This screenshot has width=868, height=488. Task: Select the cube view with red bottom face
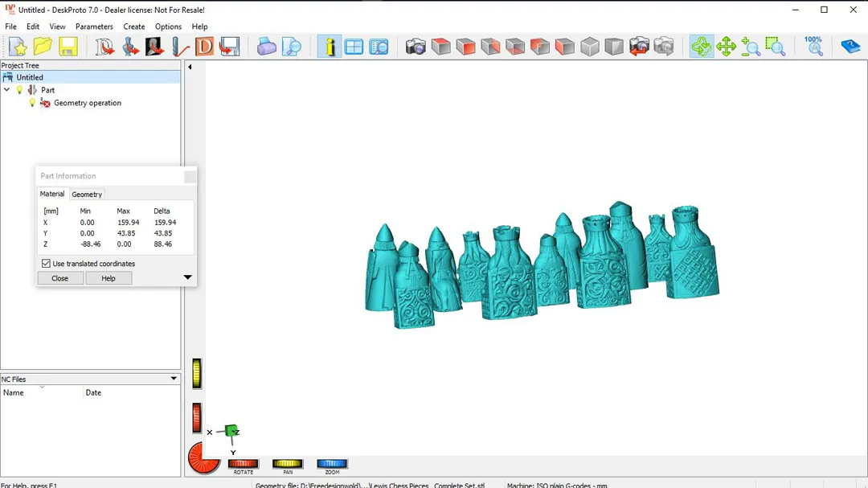pyautogui.click(x=515, y=47)
